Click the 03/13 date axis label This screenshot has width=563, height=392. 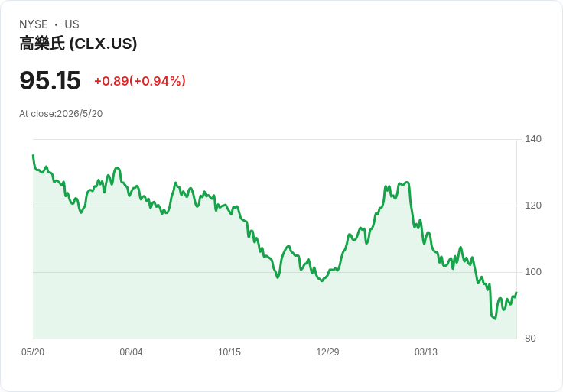426,352
